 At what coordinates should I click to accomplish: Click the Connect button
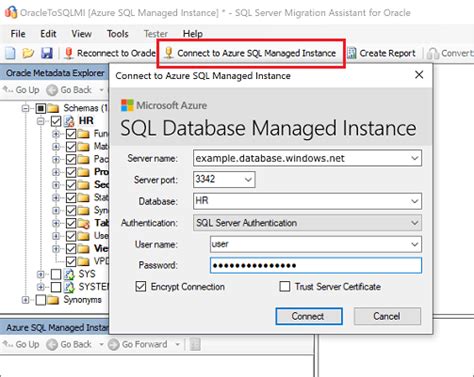click(309, 316)
